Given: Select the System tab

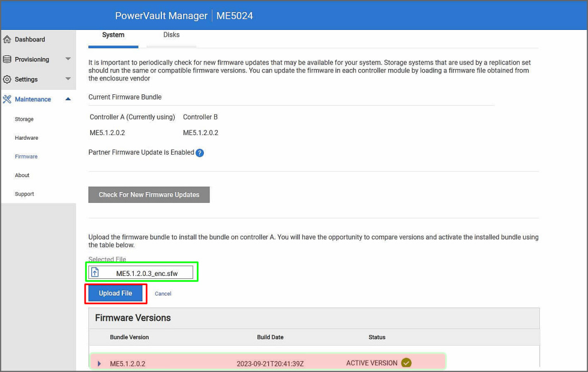Looking at the screenshot, I should pos(113,35).
